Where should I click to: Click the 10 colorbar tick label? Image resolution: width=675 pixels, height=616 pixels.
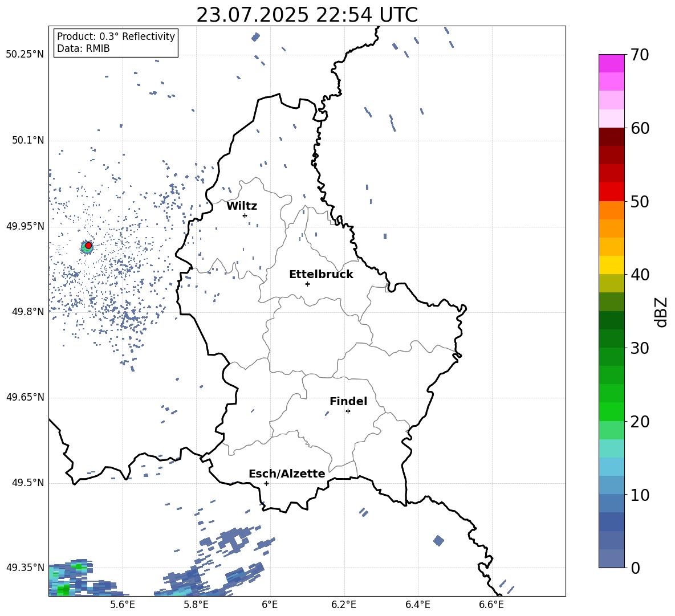pos(640,495)
